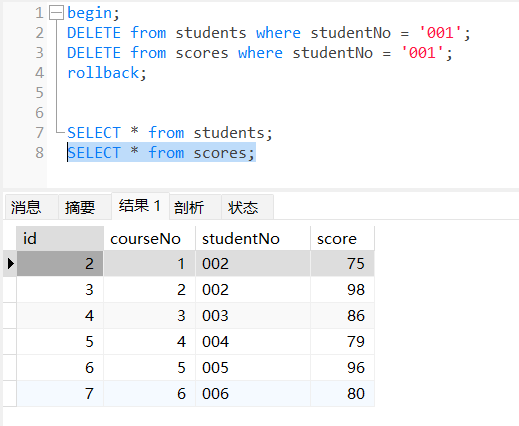Click line number 5 in gutter
This screenshot has height=426, width=519.
[40, 93]
